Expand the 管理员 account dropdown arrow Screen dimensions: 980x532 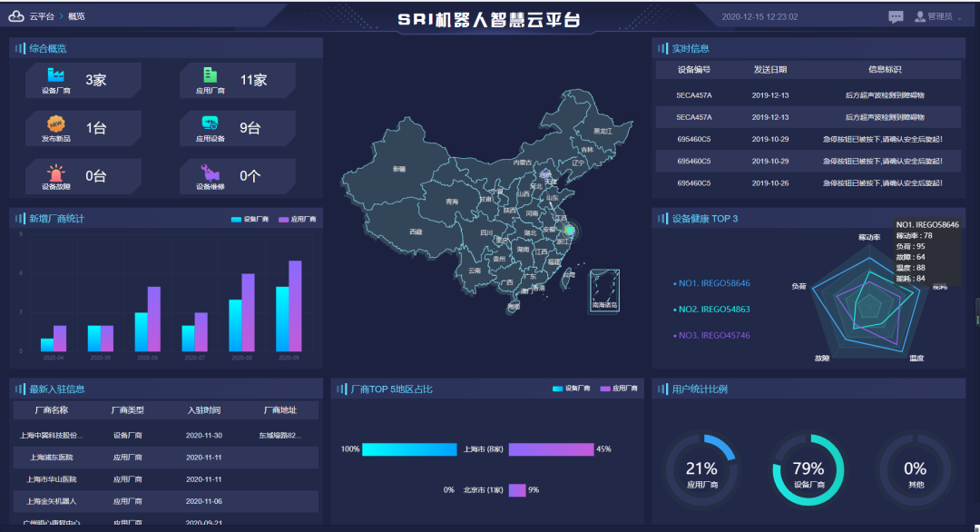959,17
